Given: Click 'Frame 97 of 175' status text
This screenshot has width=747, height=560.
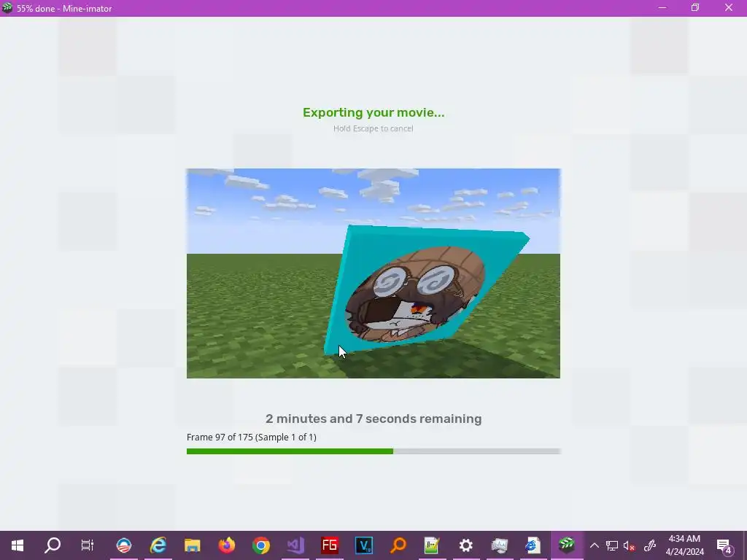Looking at the screenshot, I should pyautogui.click(x=252, y=437).
